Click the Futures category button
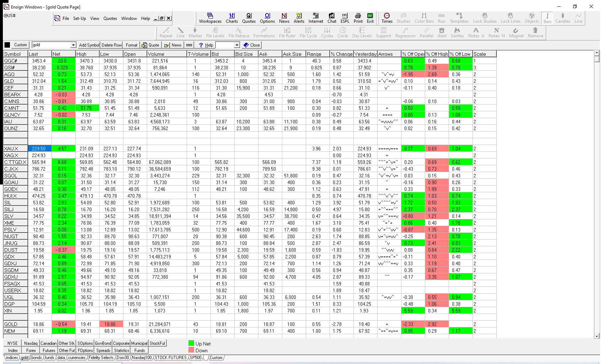 point(49,350)
